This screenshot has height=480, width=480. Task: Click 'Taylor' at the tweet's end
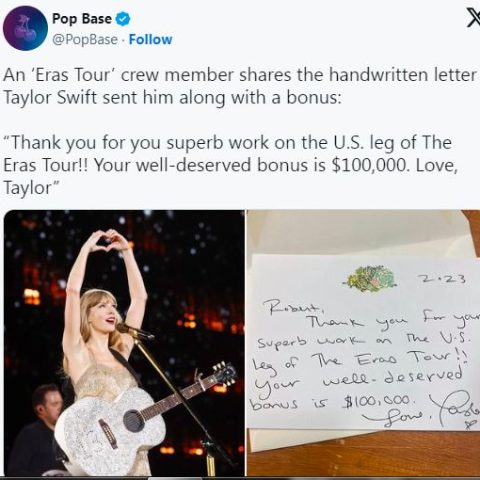[28, 188]
